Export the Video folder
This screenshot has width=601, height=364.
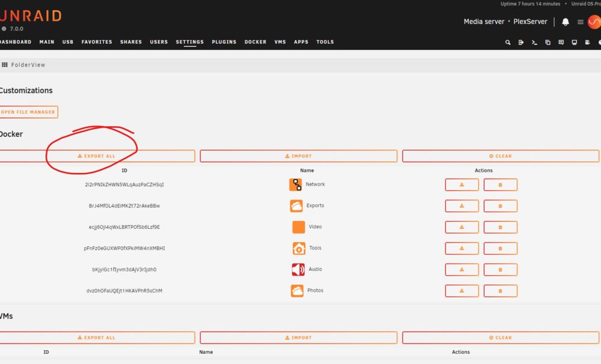(462, 227)
